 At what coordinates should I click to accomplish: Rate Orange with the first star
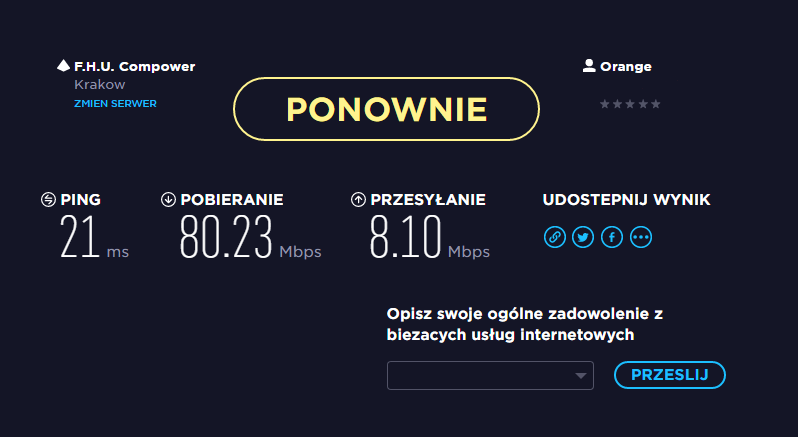[x=604, y=104]
